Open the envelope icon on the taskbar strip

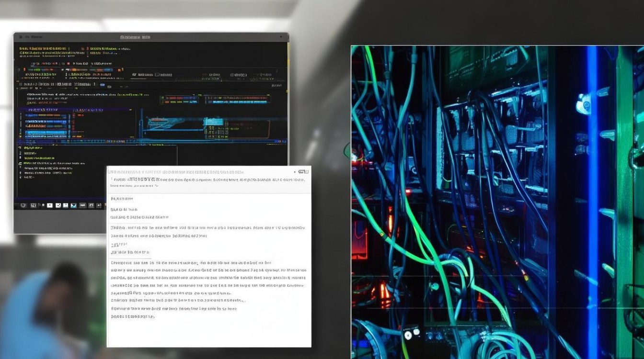73,205
